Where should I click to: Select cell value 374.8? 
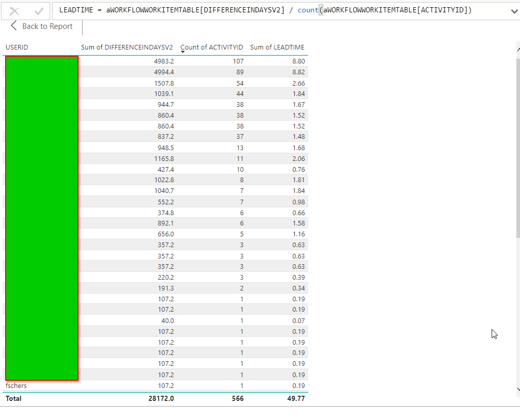[x=166, y=213]
